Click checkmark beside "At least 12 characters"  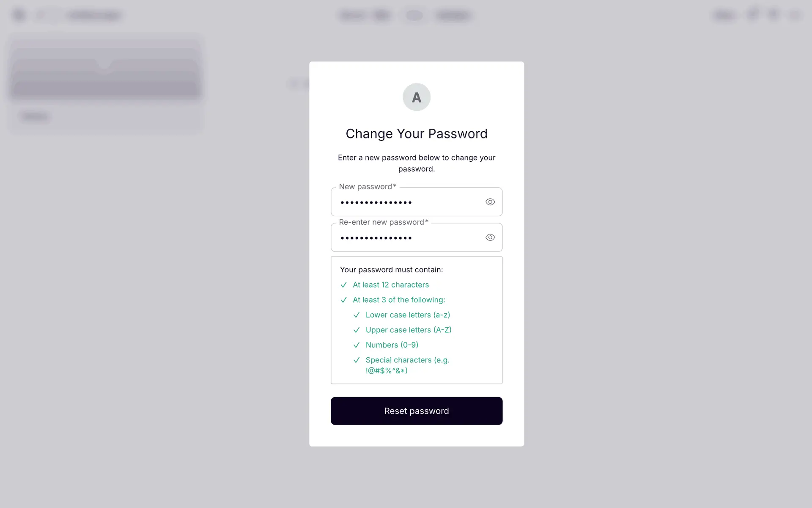pos(343,285)
